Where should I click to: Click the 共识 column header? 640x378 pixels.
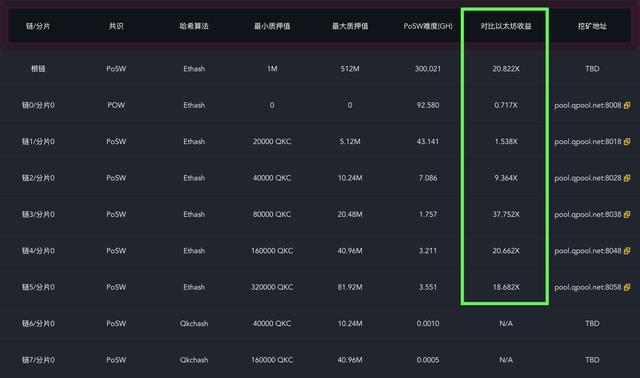(x=116, y=26)
